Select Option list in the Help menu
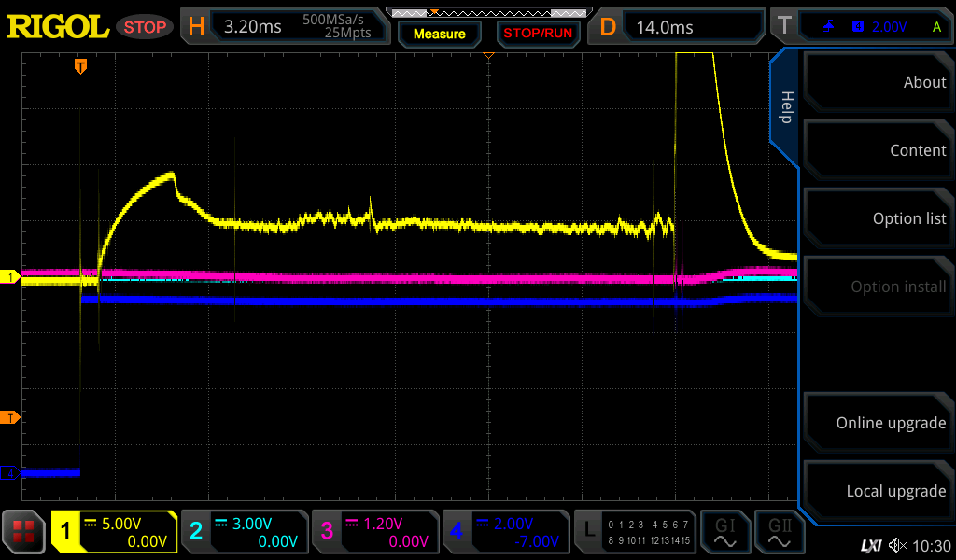This screenshot has height=560, width=956. (878, 218)
